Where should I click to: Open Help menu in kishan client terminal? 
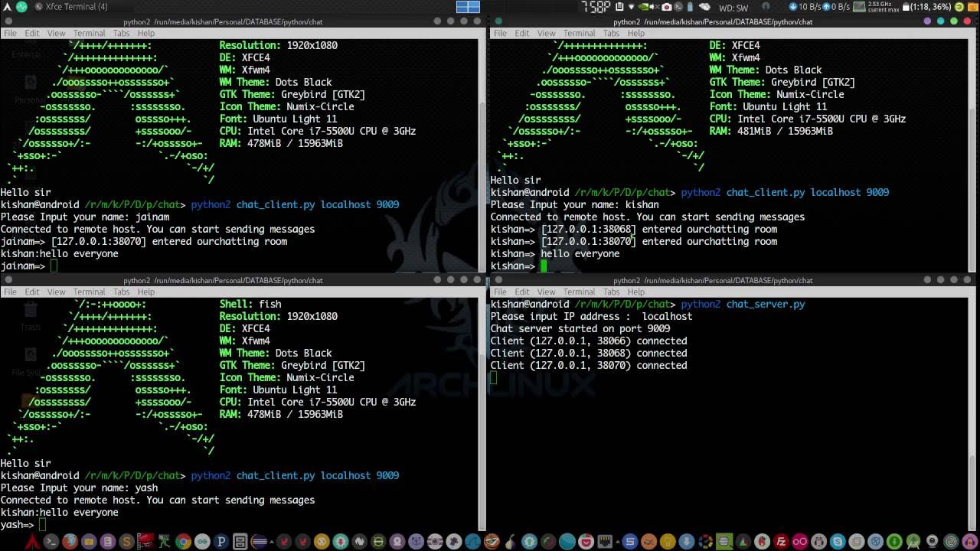635,34
